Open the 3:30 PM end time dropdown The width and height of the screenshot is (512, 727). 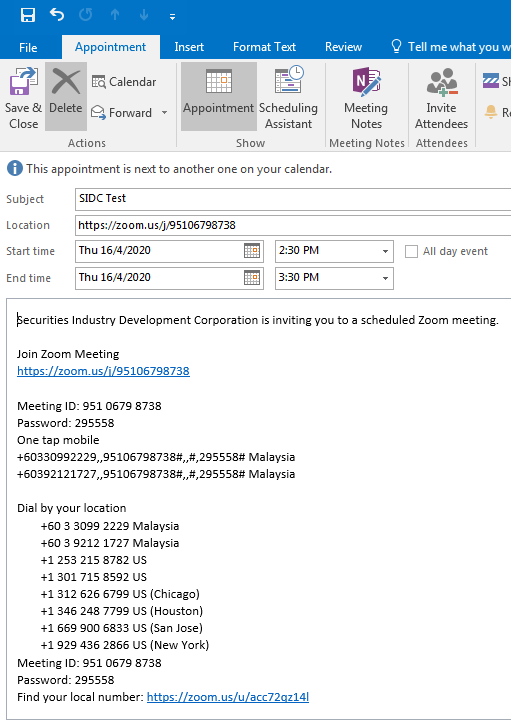[x=385, y=279]
